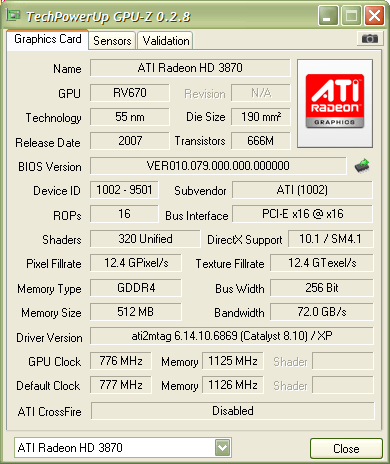This screenshot has width=390, height=464.
Task: Click the BIOS Version label
Action: tap(50, 167)
